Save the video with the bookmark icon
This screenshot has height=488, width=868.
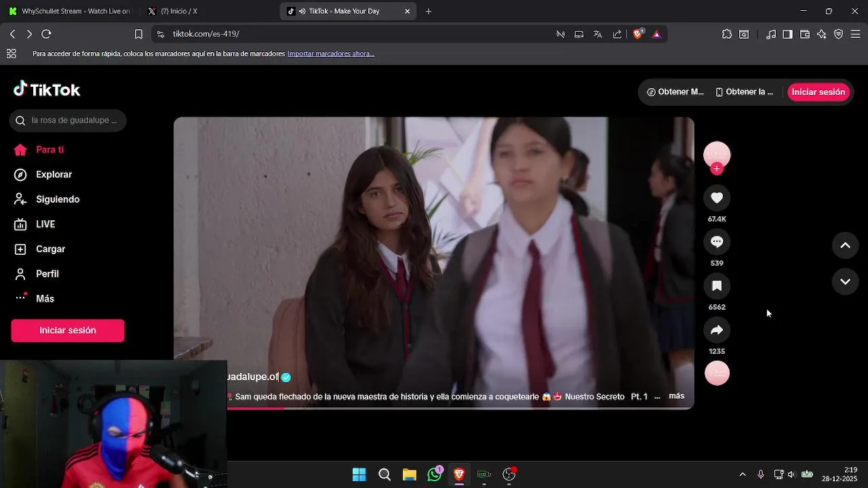tap(717, 286)
